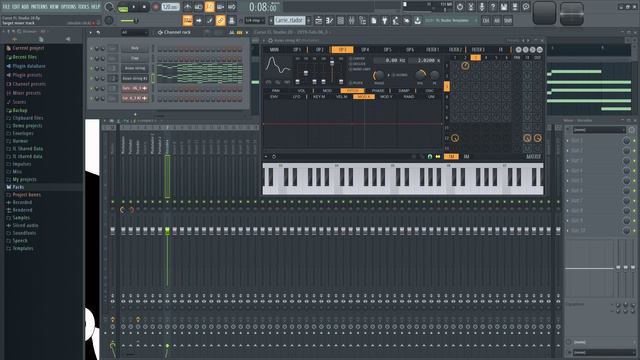Select the VOL envelope target tab in Sytrus
Viewport: 640px width, 360px height.
[x=301, y=91]
